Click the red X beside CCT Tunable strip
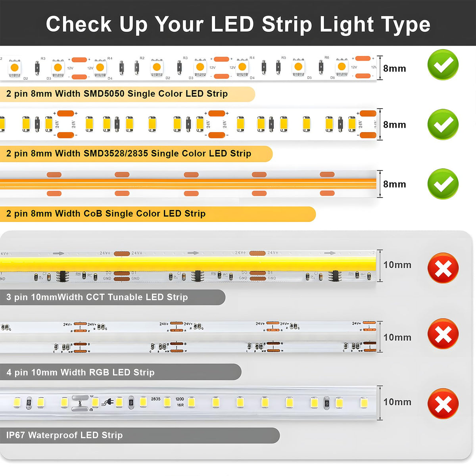Image resolution: width=476 pixels, height=476 pixels. pyautogui.click(x=443, y=268)
